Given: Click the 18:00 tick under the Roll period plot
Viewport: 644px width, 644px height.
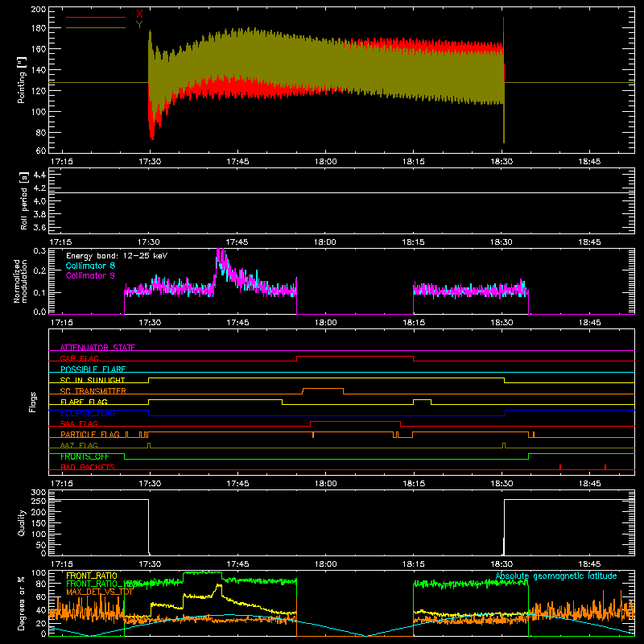Looking at the screenshot, I should [x=325, y=242].
